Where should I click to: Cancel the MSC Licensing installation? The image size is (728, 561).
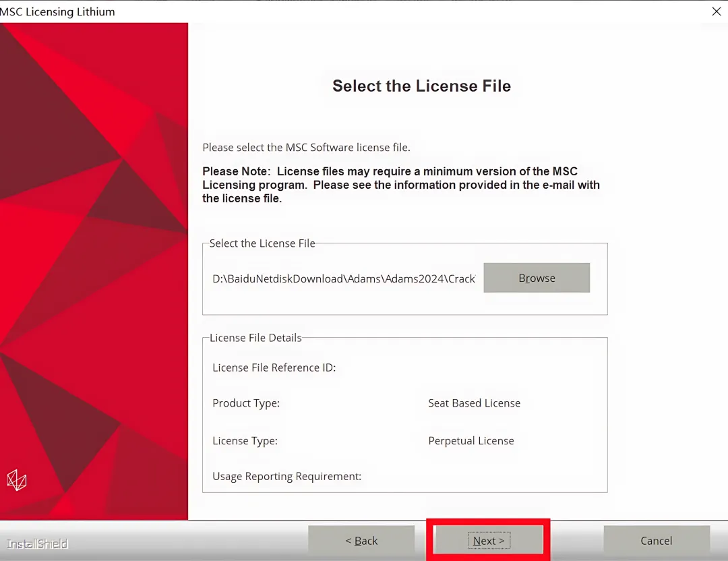657,540
